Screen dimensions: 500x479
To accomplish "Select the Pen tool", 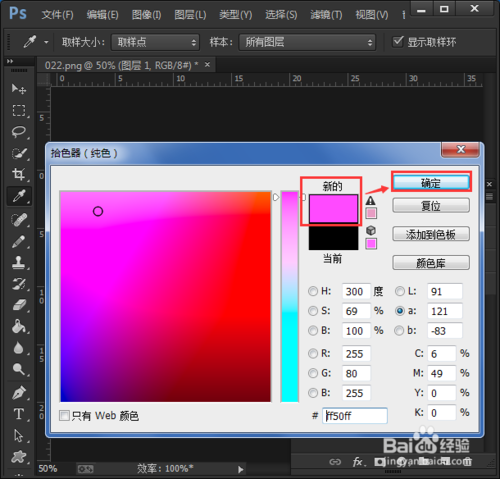I will (x=19, y=393).
